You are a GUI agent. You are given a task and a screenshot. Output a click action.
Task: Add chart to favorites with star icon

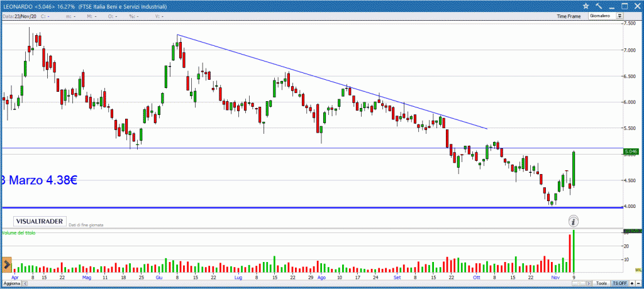tap(586, 6)
